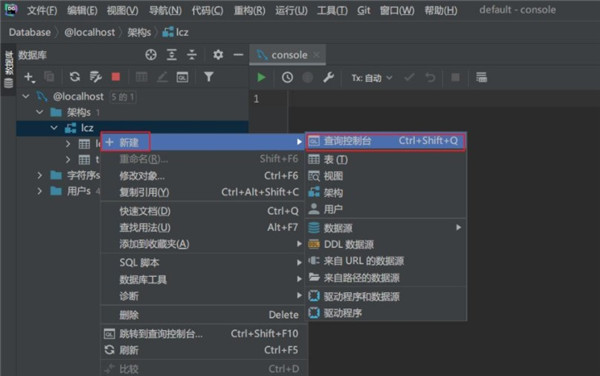Select 删除 context menu item
This screenshot has height=376, width=600.
(x=203, y=315)
